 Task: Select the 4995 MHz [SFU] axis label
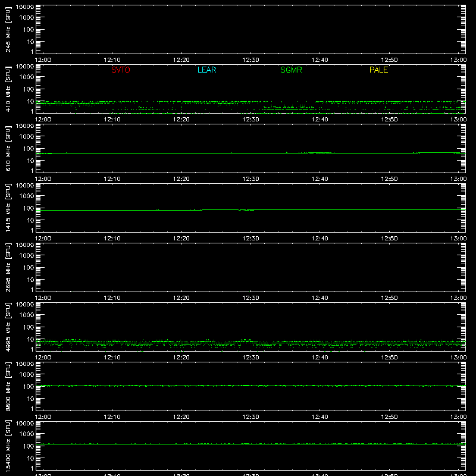click(x=8, y=327)
